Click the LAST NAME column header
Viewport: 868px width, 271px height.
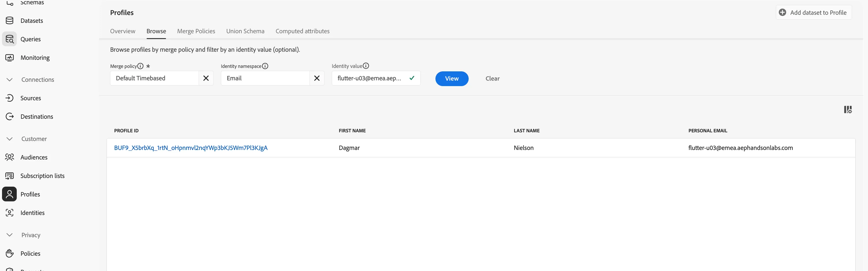(x=527, y=131)
